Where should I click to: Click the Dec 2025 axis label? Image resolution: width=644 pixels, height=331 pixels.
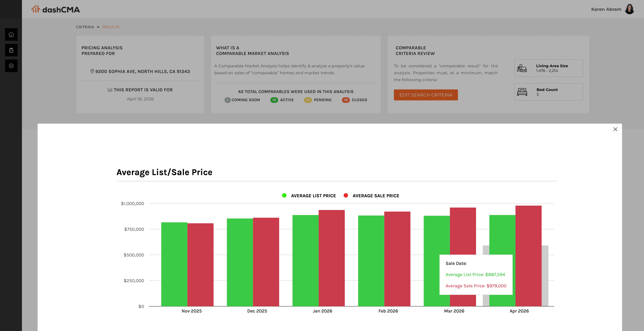(x=257, y=311)
